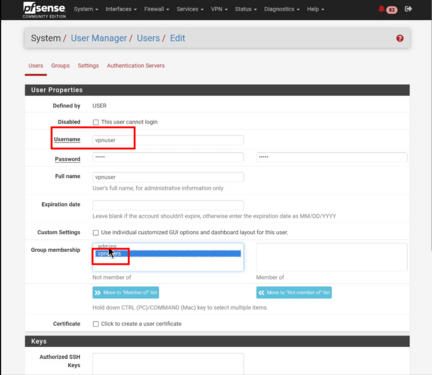Click the Expiration date field
432x375 pixels.
[x=168, y=205]
